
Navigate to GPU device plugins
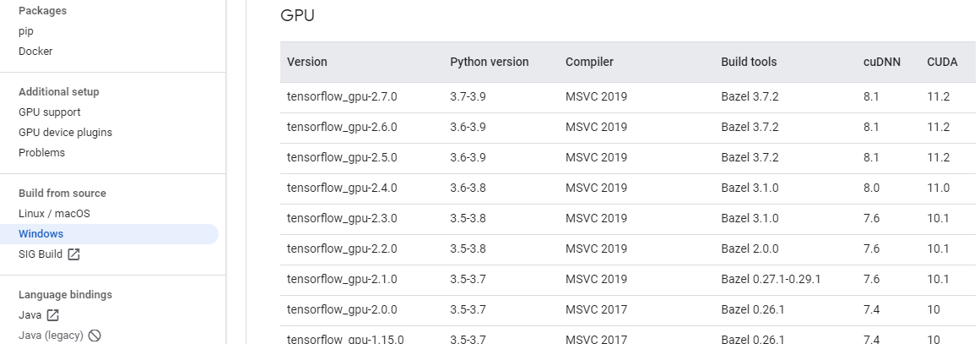tap(65, 133)
